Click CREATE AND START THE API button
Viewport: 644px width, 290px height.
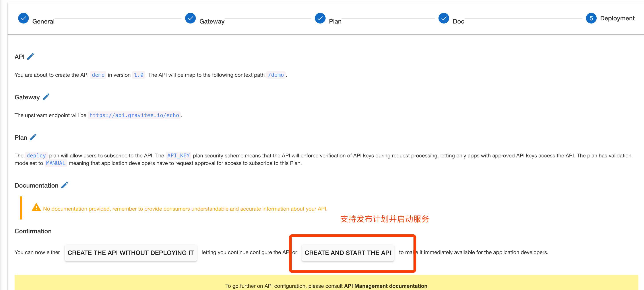click(x=348, y=252)
